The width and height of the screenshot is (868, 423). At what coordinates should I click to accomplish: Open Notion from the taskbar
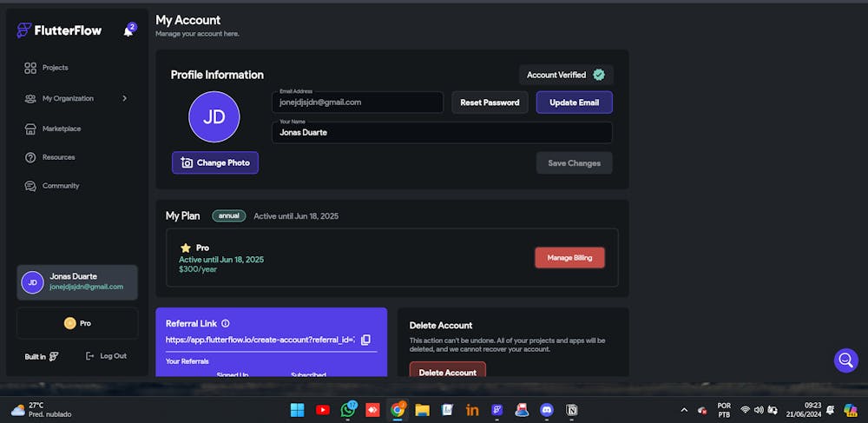(x=571, y=410)
